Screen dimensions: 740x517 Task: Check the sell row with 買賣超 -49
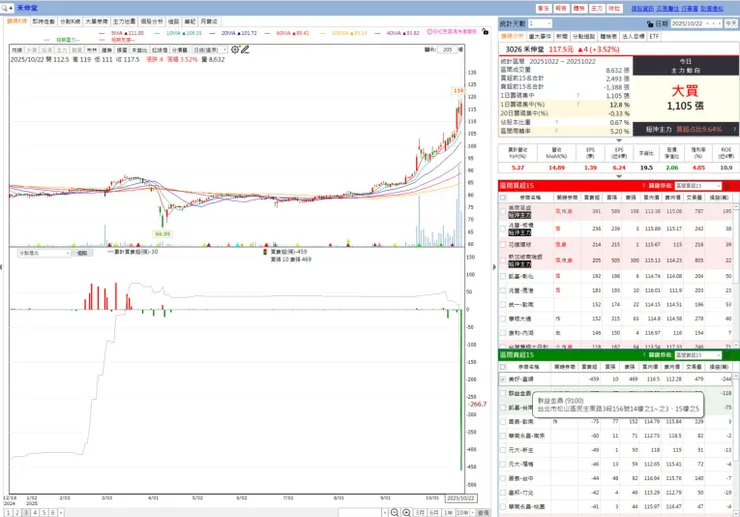(x=503, y=450)
